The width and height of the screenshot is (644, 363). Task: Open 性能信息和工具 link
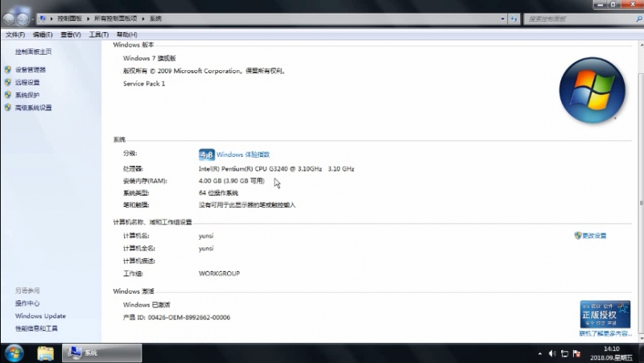point(36,329)
